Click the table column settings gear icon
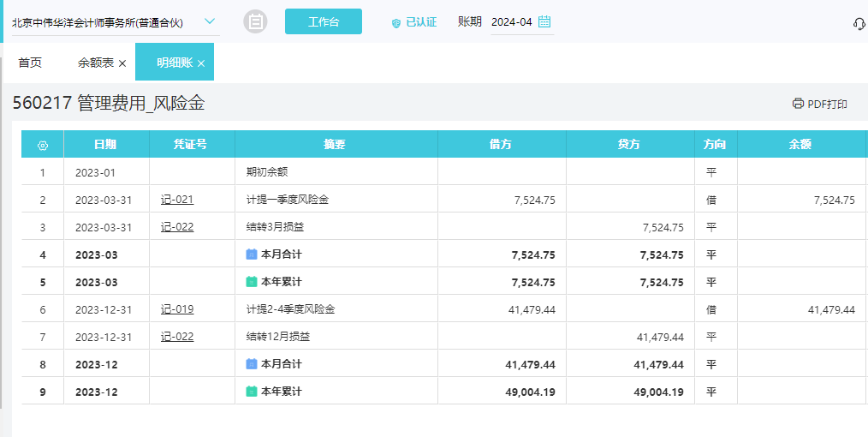 (43, 145)
